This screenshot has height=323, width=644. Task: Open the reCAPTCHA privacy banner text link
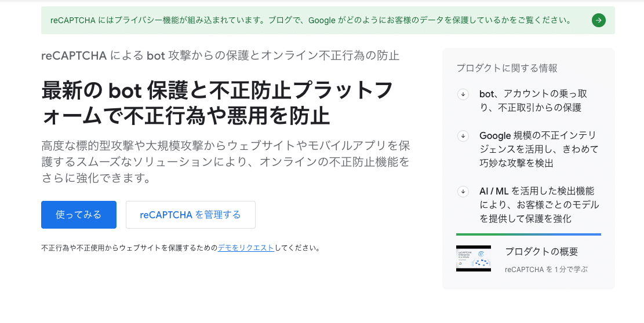pyautogui.click(x=311, y=20)
